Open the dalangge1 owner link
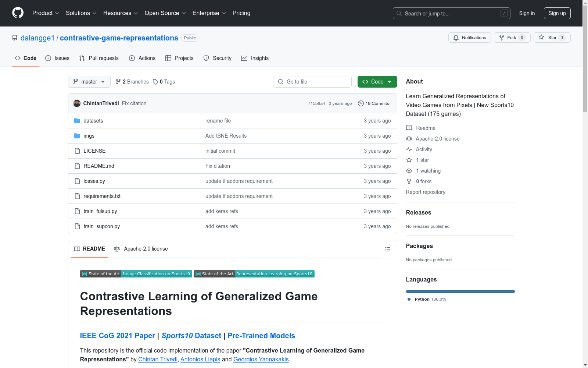The width and height of the screenshot is (588, 368). click(x=37, y=38)
